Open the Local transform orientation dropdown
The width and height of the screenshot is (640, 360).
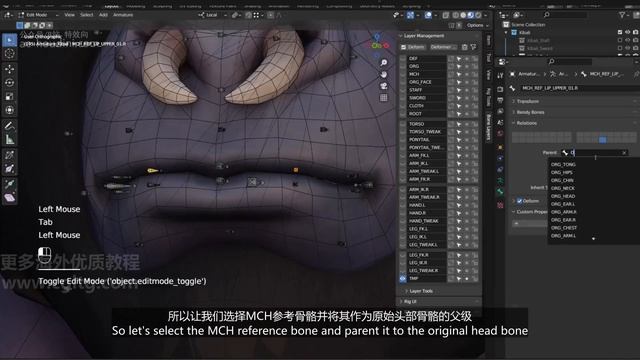click(x=213, y=15)
